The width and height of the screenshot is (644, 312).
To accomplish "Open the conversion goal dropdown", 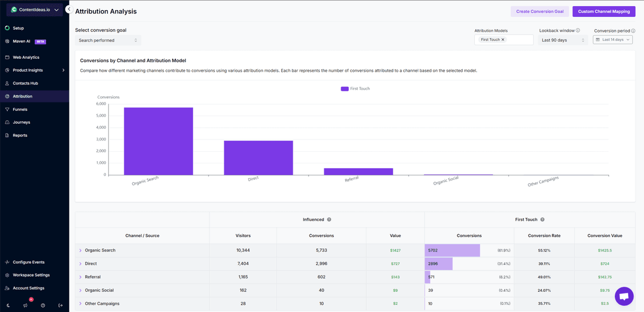I will 108,40.
